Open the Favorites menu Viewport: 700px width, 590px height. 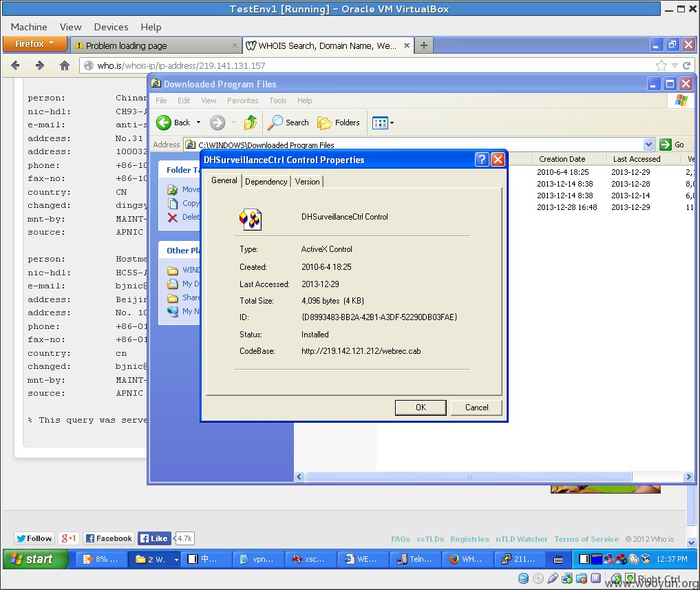point(242,101)
